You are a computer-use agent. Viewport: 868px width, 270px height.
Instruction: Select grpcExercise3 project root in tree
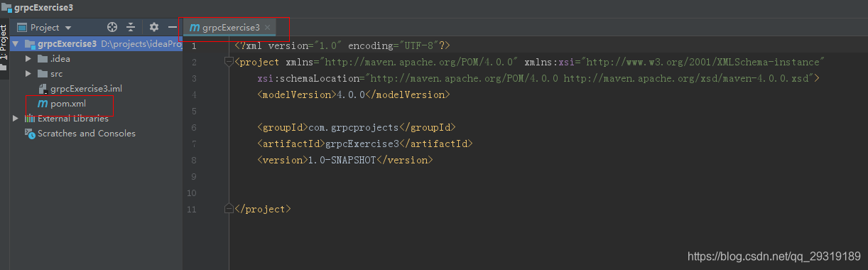coord(96,44)
